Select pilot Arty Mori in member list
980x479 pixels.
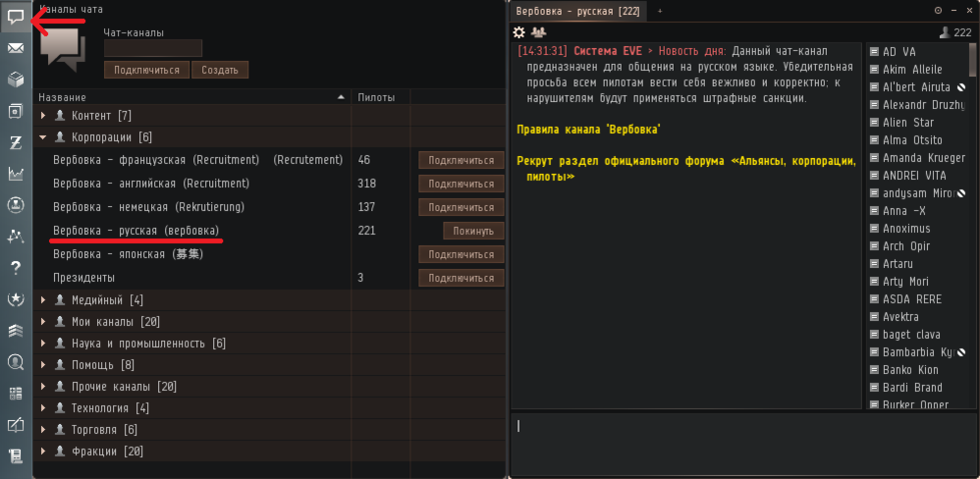(905, 282)
